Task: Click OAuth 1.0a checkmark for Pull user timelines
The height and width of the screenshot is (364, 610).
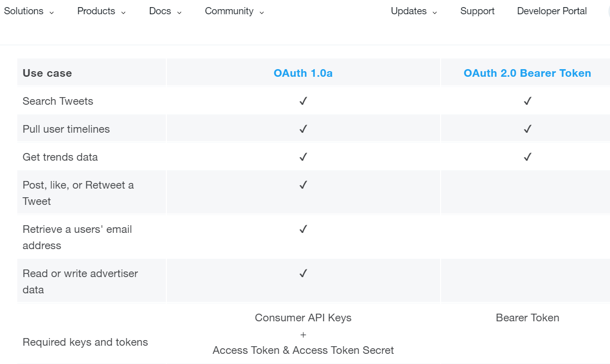Action: (x=303, y=129)
